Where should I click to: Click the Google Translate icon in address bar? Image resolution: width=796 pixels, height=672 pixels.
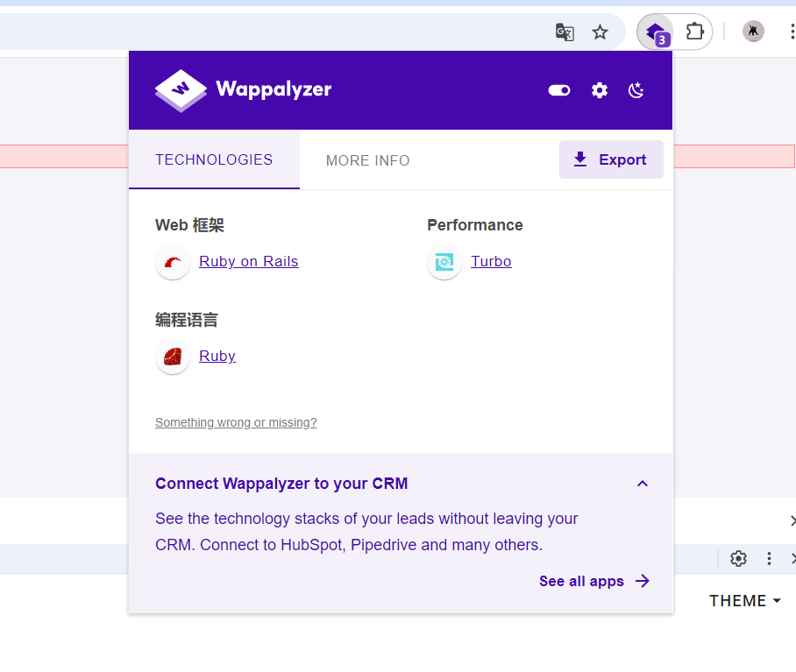pos(565,32)
